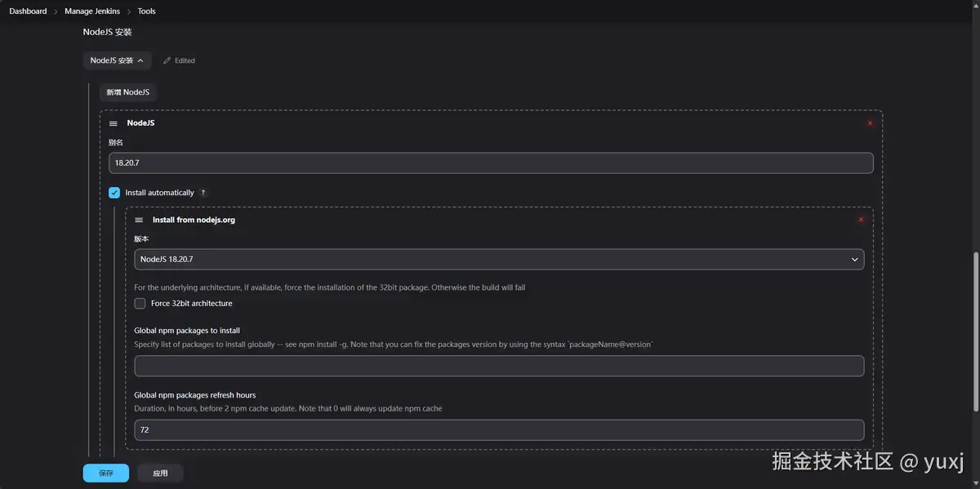Open help for Install automatically
The width and height of the screenshot is (980, 489).
tap(203, 193)
